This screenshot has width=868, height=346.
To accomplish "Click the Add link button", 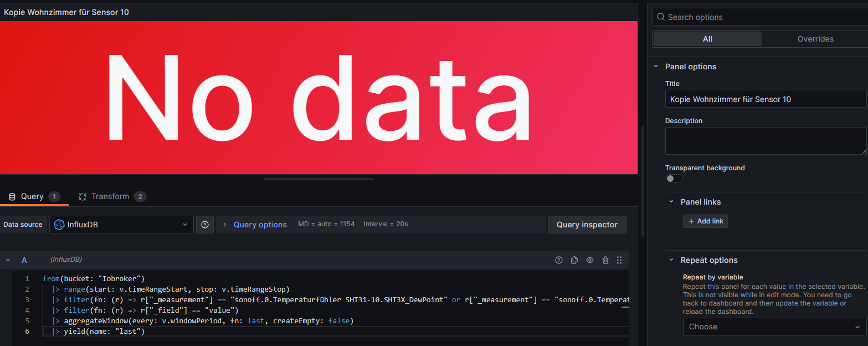I will point(705,221).
